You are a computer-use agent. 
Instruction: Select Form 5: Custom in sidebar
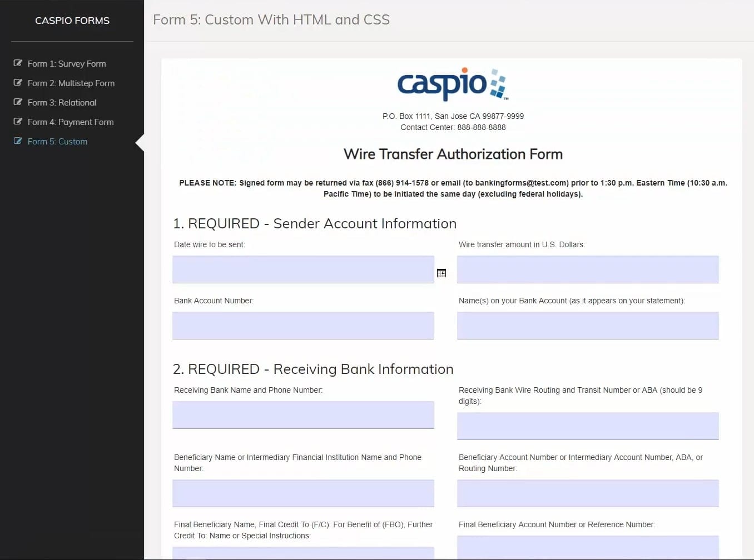pos(57,142)
